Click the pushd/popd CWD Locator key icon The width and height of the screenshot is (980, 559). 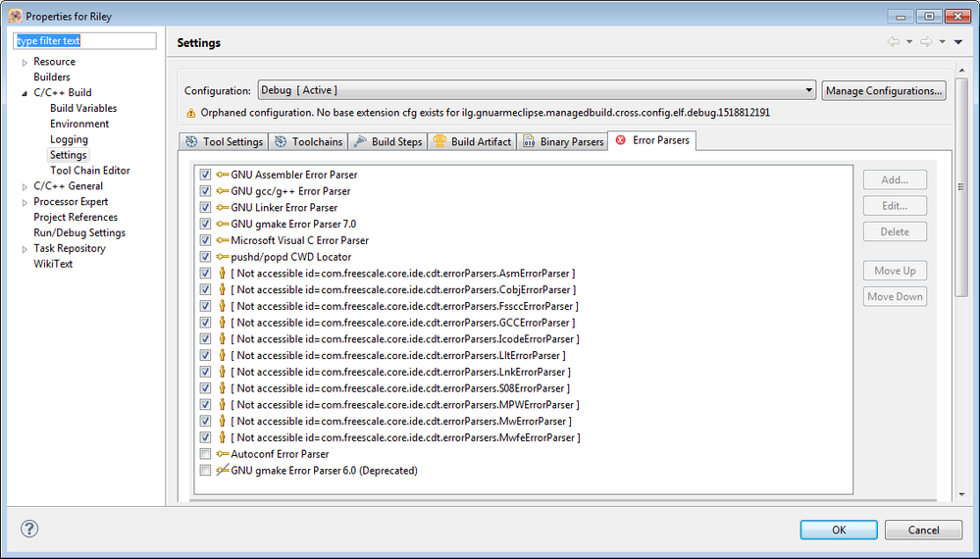click(223, 257)
